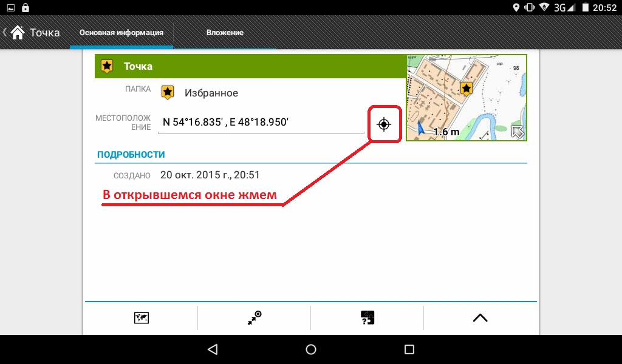Tap the star point icon in the green header
Image resolution: width=622 pixels, height=364 pixels.
[107, 66]
